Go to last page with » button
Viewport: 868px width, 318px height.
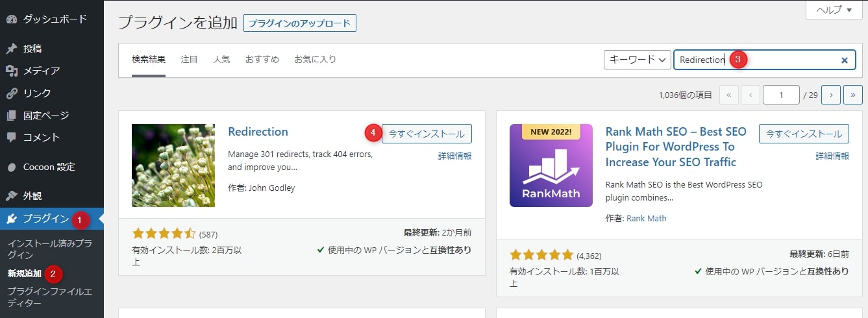click(x=853, y=95)
